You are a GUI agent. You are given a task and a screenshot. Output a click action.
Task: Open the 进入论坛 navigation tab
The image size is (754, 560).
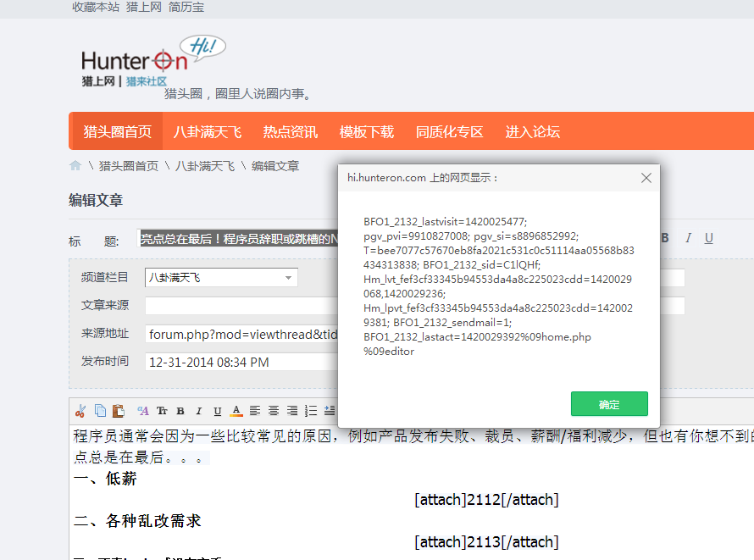(x=532, y=131)
